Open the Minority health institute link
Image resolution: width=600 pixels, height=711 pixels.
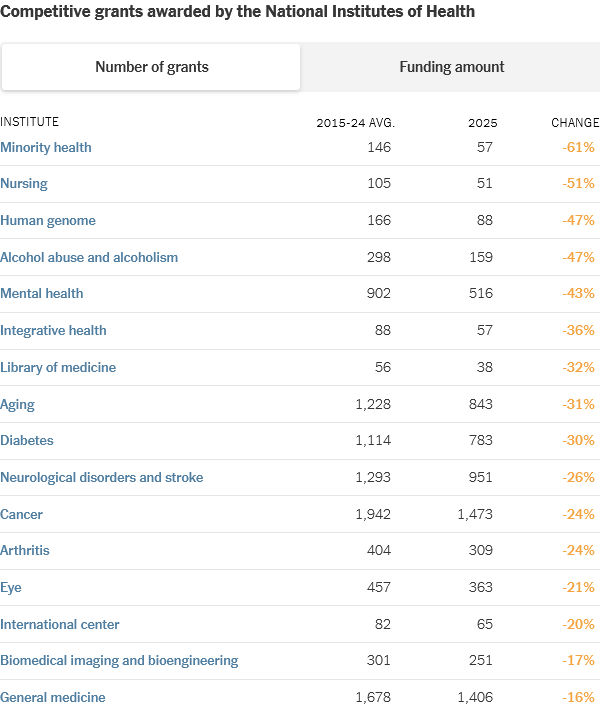tap(46, 147)
